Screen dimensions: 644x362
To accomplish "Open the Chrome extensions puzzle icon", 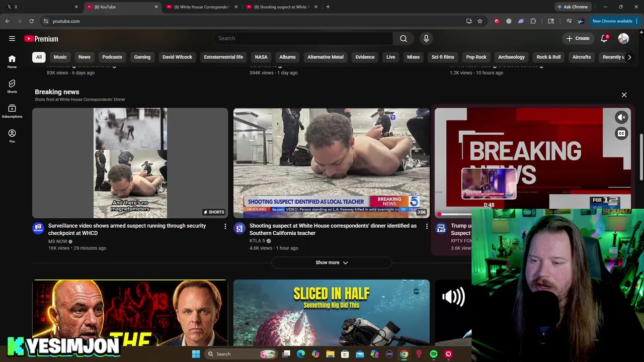I will (533, 21).
